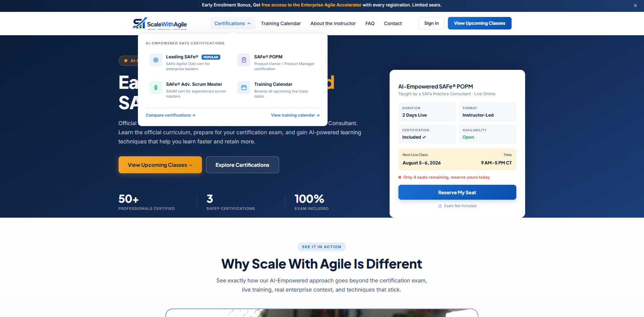Viewport: 644px width, 317px height.
Task: Click orange View Upcoming Classes hero button
Action: tap(160, 165)
